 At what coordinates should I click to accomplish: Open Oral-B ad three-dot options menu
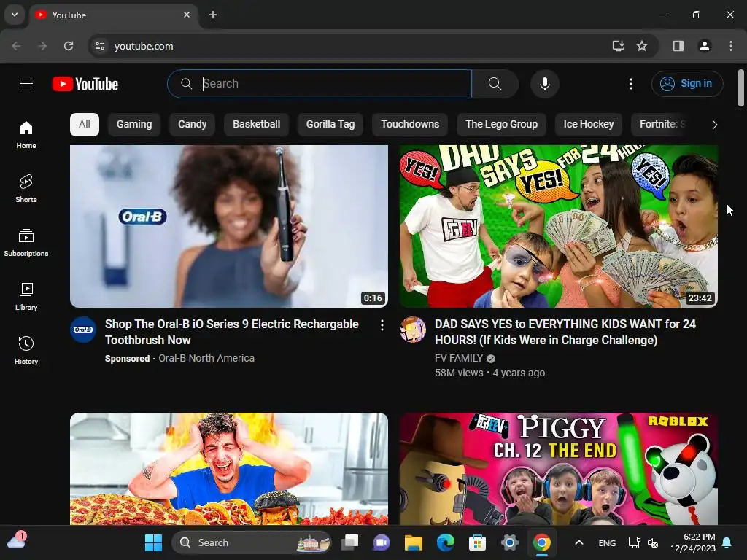point(382,325)
